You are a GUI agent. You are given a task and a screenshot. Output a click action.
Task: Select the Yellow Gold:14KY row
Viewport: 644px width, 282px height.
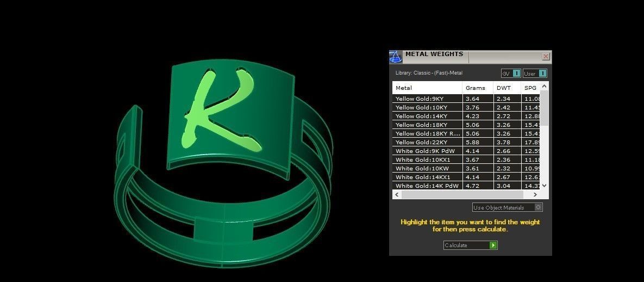(466, 116)
